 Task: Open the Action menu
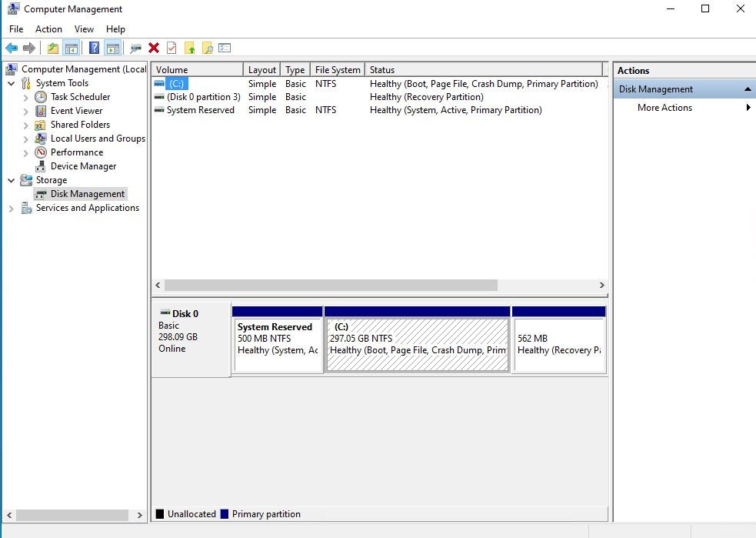(48, 29)
